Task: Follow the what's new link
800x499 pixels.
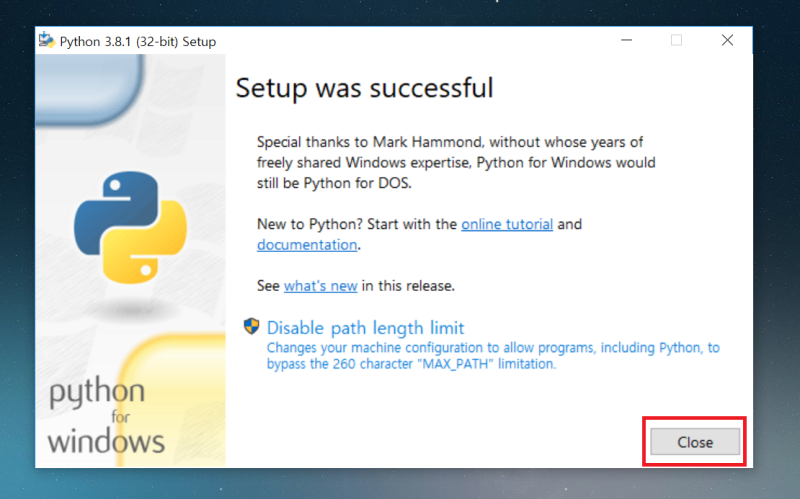Action: (320, 286)
